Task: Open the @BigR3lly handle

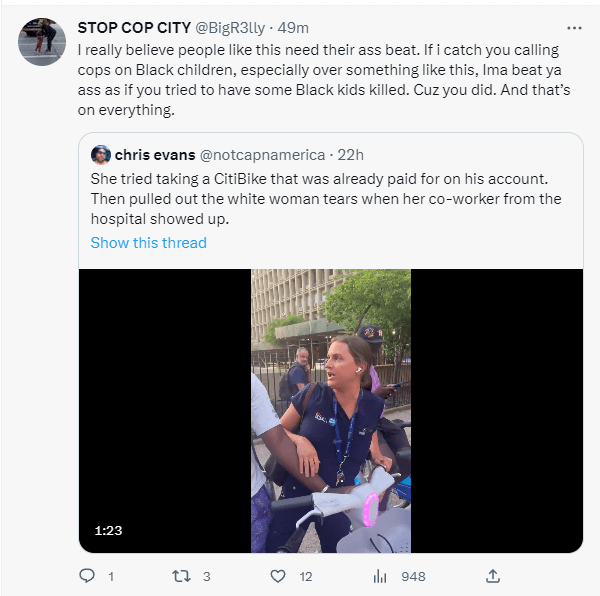Action: click(x=230, y=28)
